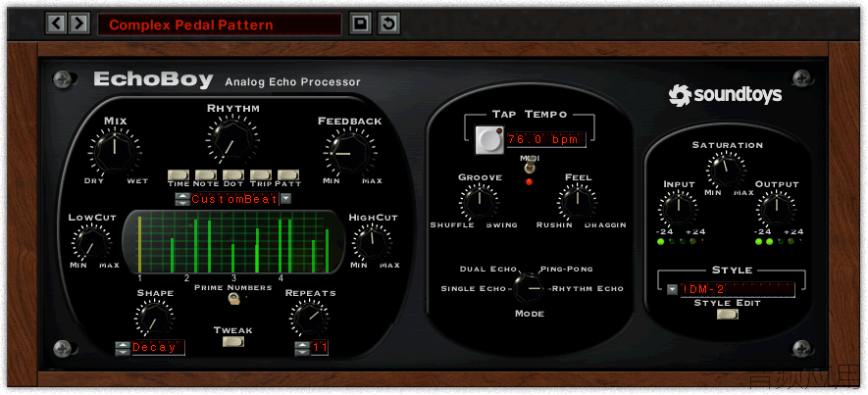
Task: Select Rhythm Echo mode label
Action: (587, 289)
